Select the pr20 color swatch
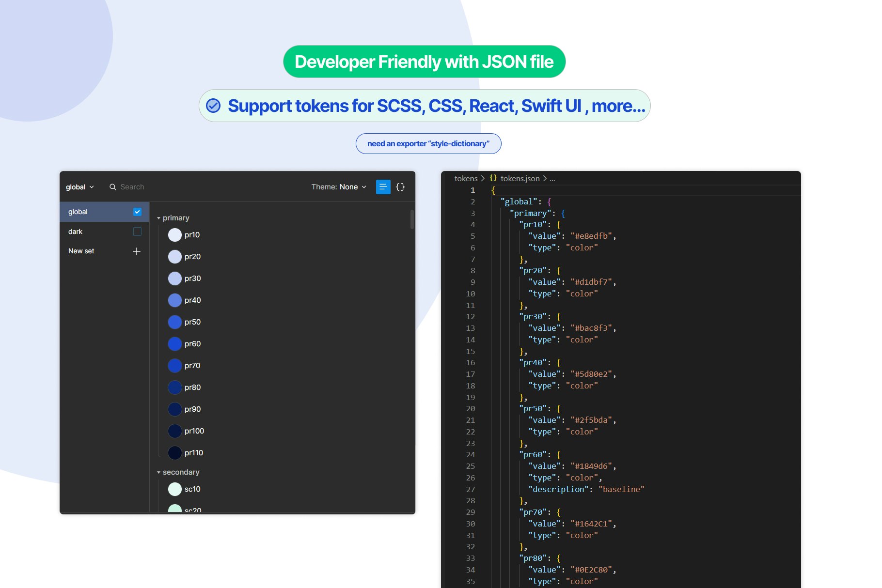Image resolution: width=882 pixels, height=588 pixels. 175,257
